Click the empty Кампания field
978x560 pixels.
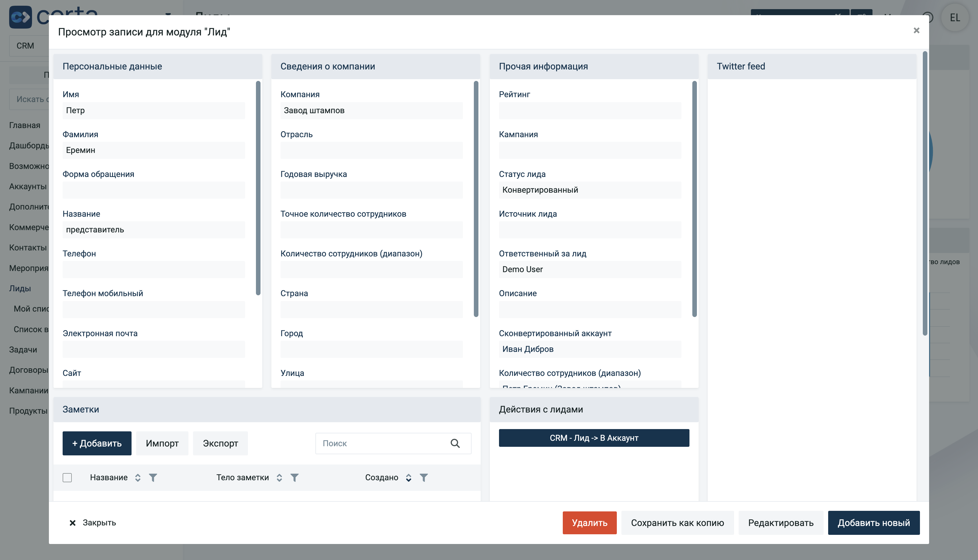point(590,150)
